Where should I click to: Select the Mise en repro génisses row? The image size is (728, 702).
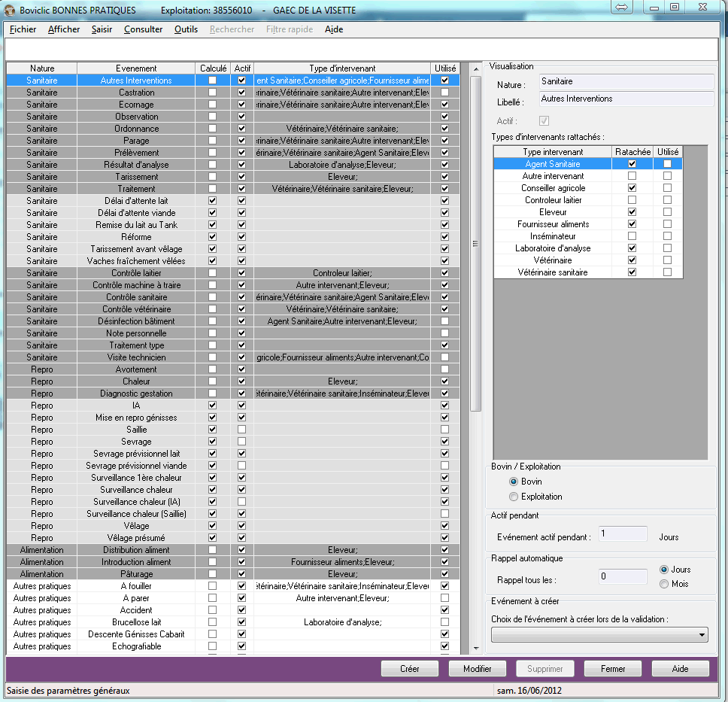pyautogui.click(x=233, y=418)
